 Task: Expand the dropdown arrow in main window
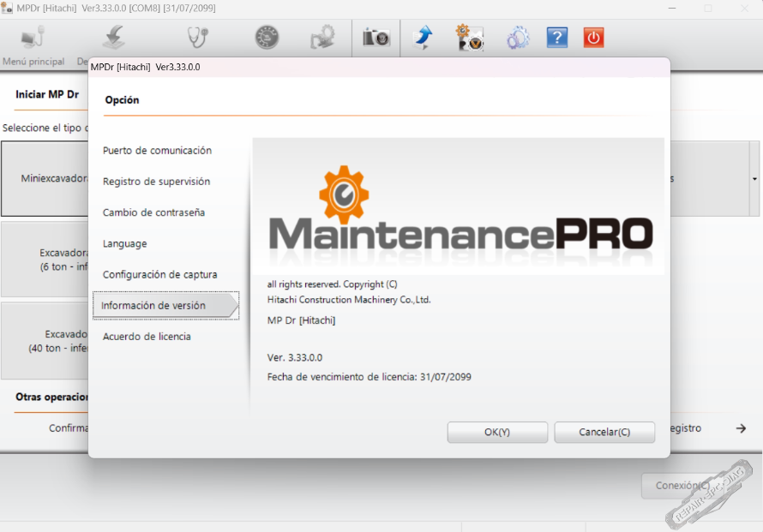(x=754, y=179)
